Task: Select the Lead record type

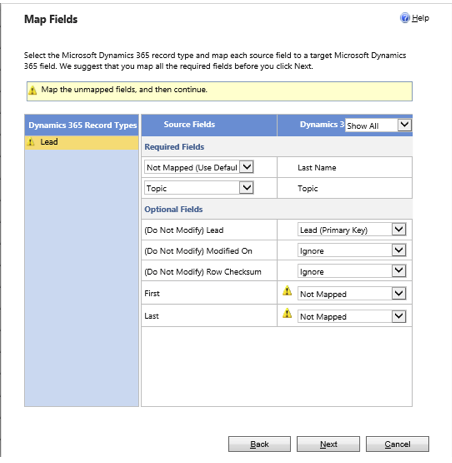Action: pyautogui.click(x=81, y=142)
